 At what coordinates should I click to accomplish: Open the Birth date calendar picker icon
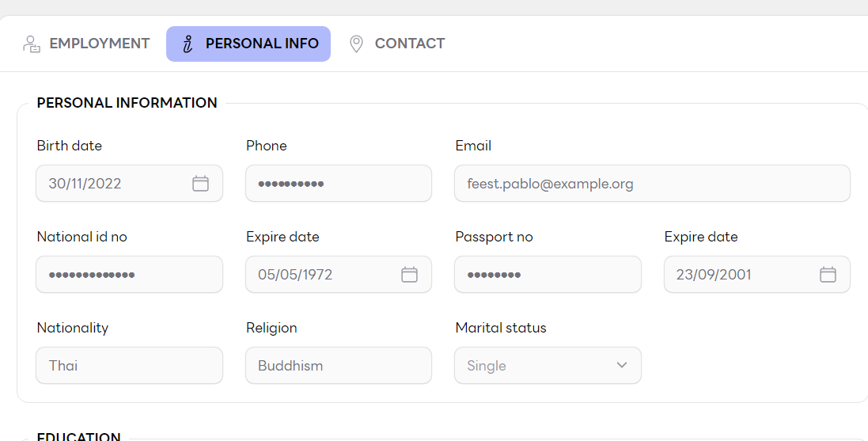click(x=200, y=184)
